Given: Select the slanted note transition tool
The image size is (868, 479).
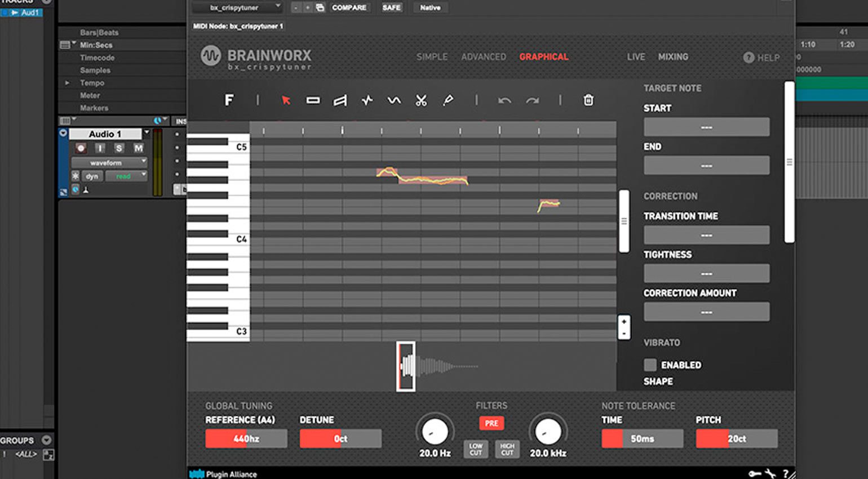Looking at the screenshot, I should click(x=340, y=100).
